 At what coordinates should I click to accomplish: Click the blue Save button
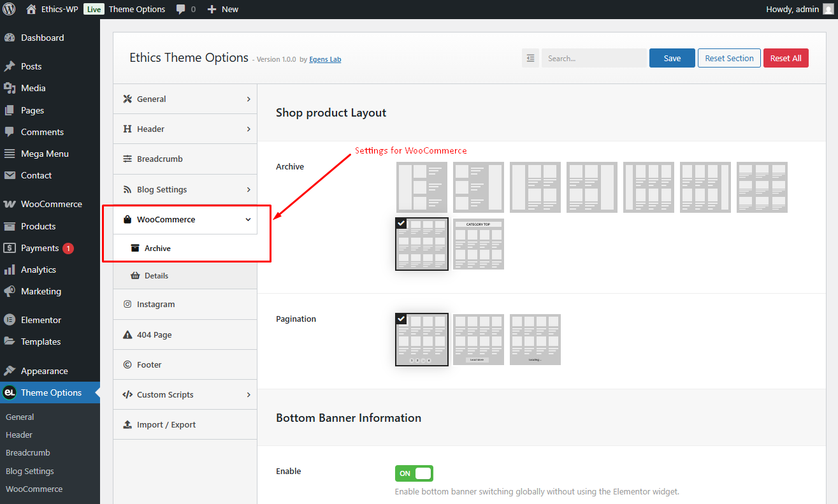(x=672, y=58)
